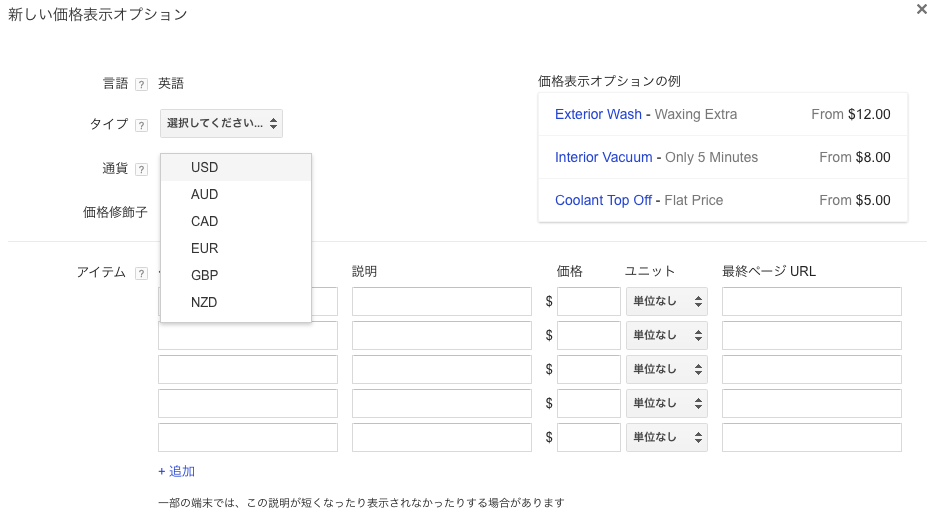Focus second row 説明 description field

pyautogui.click(x=441, y=335)
